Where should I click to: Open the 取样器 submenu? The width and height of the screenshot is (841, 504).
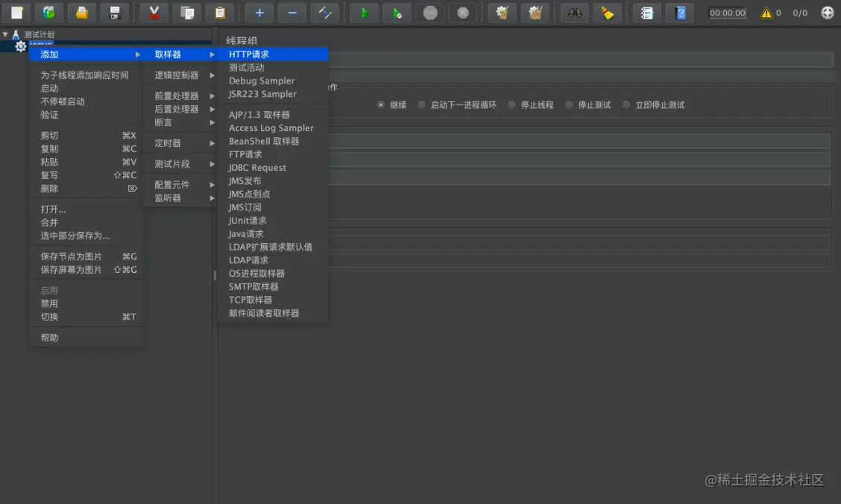click(180, 54)
